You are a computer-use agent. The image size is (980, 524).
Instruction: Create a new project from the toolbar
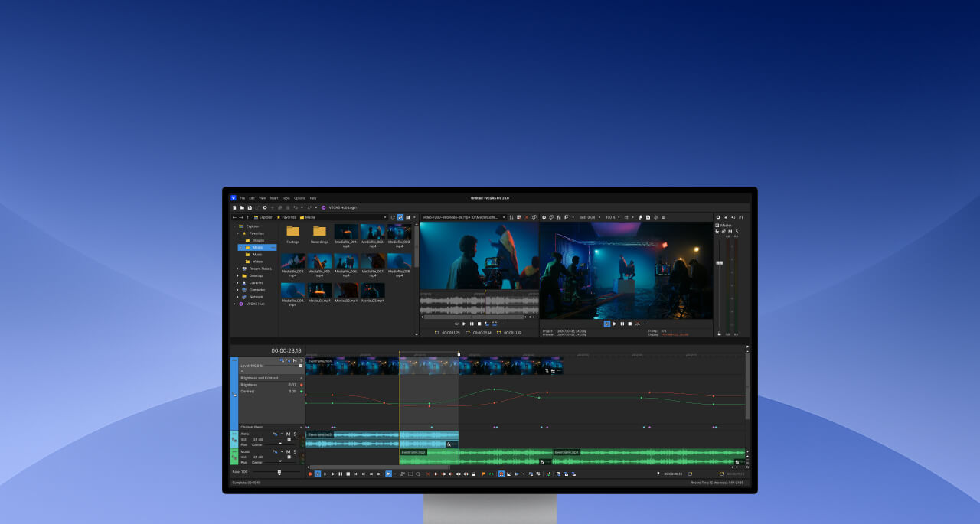pyautogui.click(x=234, y=207)
